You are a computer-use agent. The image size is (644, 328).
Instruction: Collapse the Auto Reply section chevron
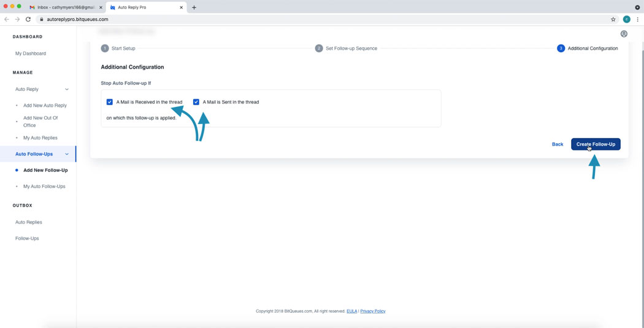(x=67, y=89)
